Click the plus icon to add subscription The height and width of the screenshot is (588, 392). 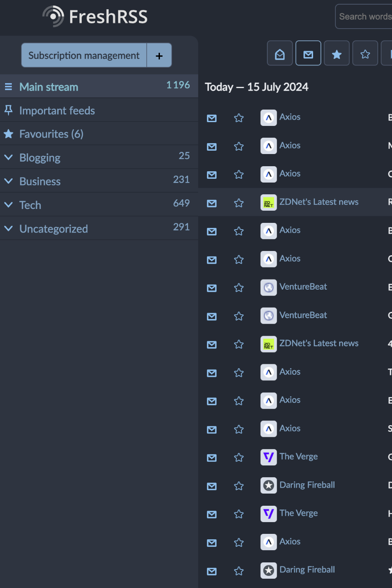tap(159, 55)
